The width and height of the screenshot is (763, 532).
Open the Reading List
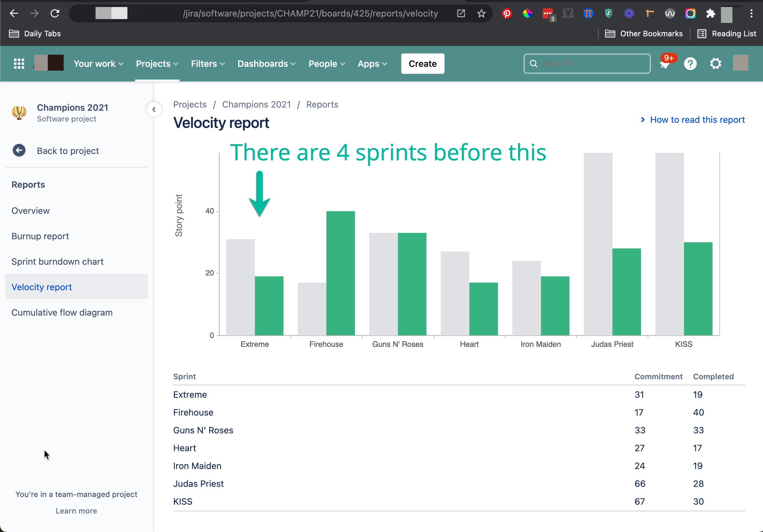726,33
